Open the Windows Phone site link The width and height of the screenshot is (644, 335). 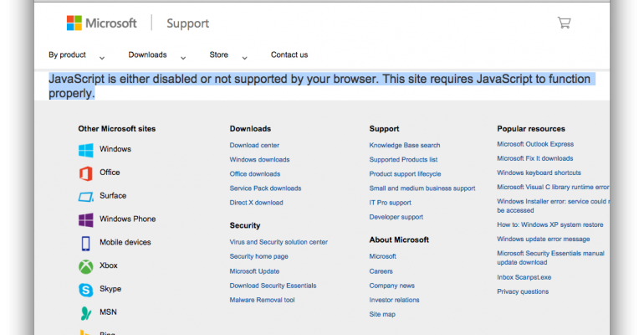coord(128,219)
